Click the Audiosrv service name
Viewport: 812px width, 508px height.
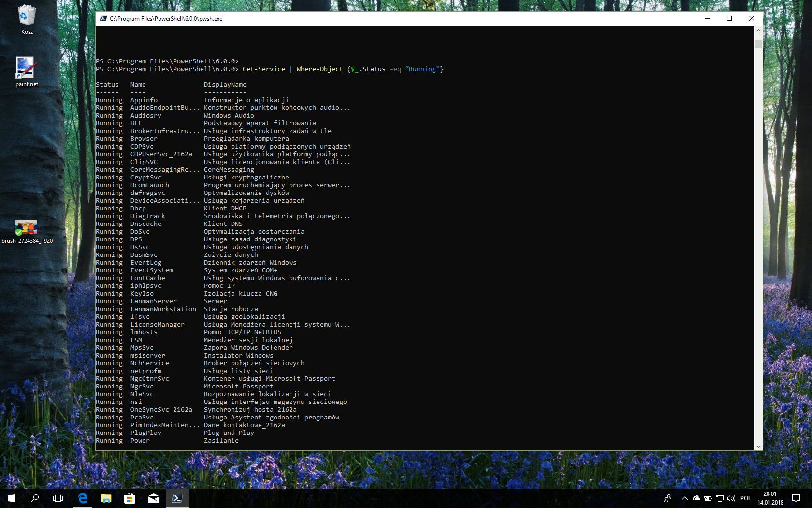click(146, 116)
